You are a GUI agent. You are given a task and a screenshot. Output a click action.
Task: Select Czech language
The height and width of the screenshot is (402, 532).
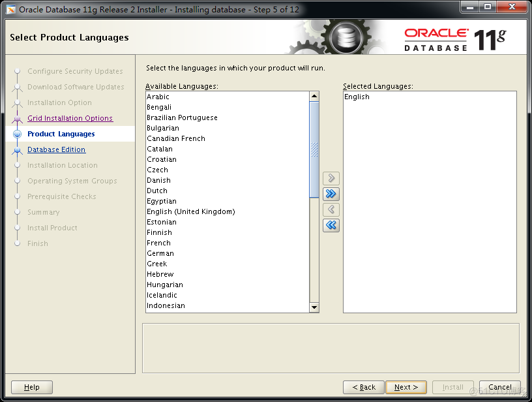[x=228, y=170]
